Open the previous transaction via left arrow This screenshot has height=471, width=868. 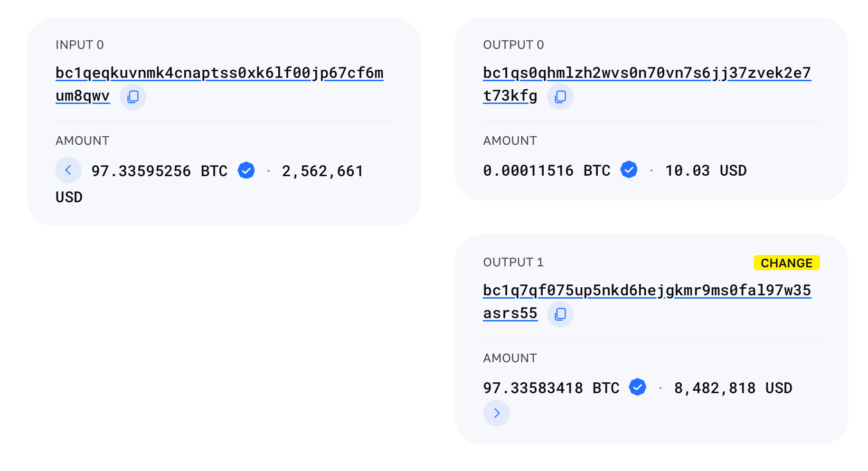pyautogui.click(x=68, y=170)
